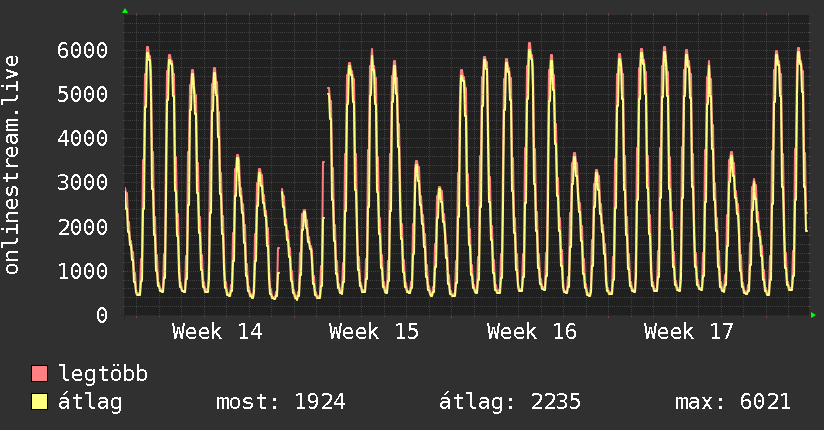The width and height of the screenshot is (824, 430).
Task: Click the green arrow atop the y-axis
Action: coord(124,11)
